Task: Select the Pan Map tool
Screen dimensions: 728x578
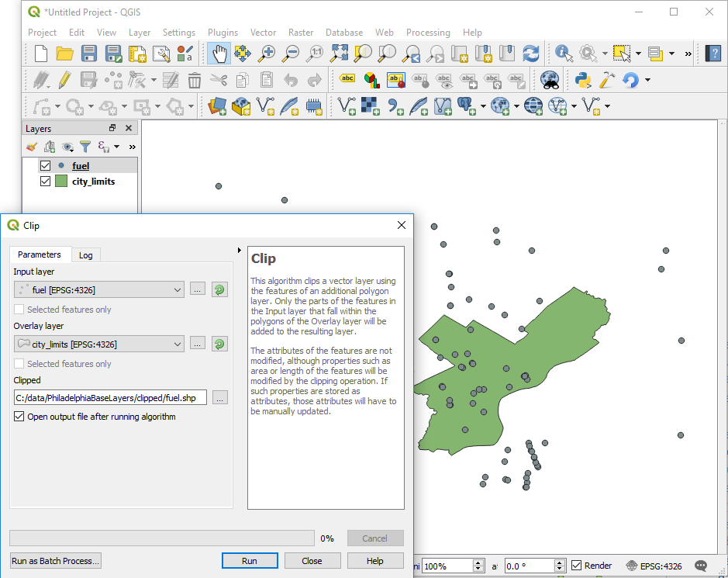Action: coord(219,54)
